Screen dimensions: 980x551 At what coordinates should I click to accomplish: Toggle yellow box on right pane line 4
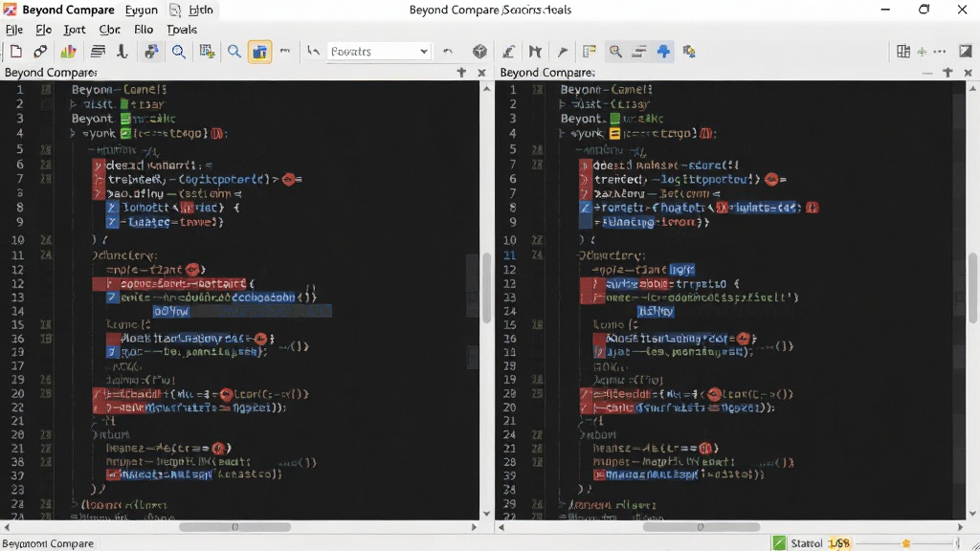(614, 133)
